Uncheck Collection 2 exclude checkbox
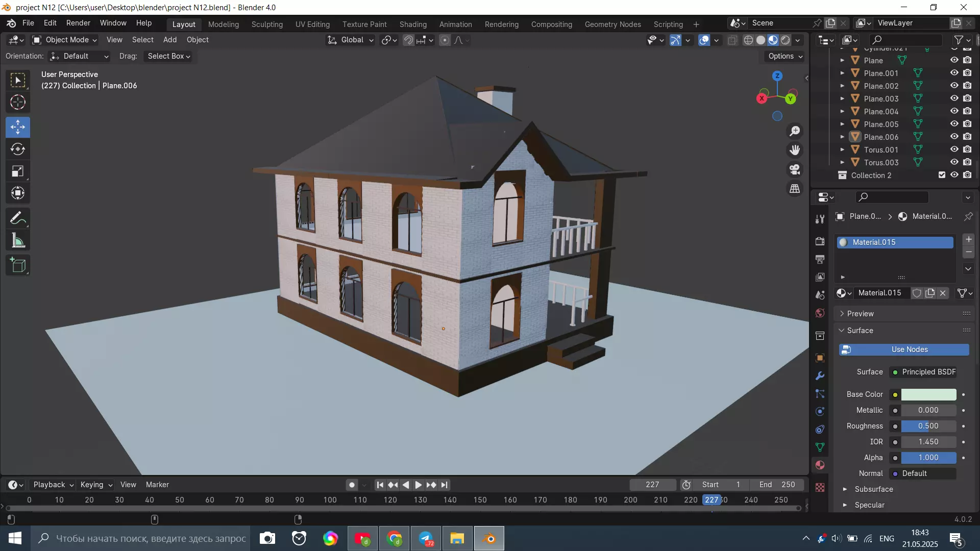The width and height of the screenshot is (980, 551). click(942, 175)
